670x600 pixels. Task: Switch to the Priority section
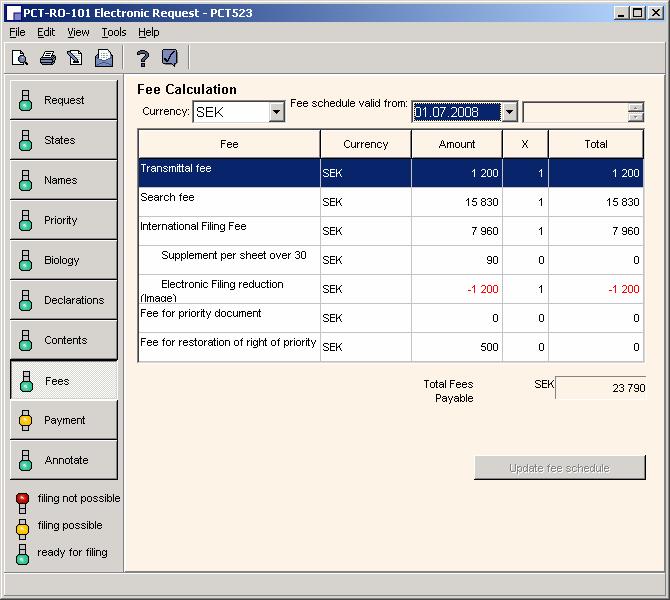[64, 220]
